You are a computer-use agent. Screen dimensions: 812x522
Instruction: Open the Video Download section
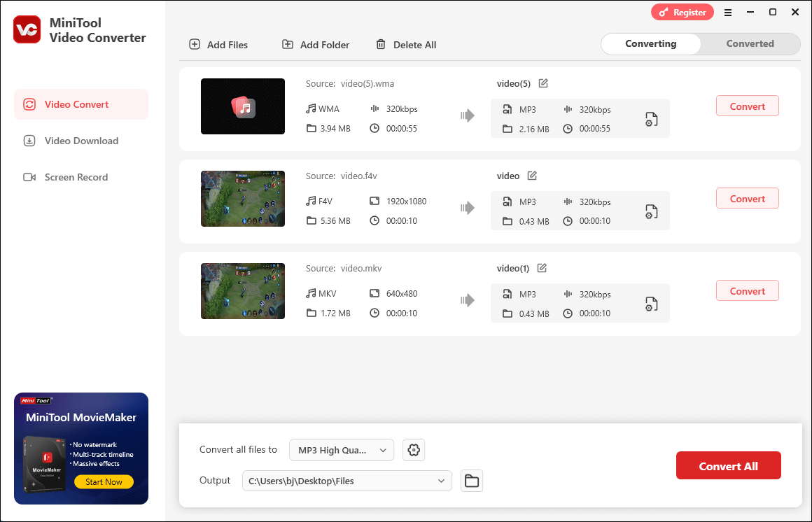click(81, 141)
